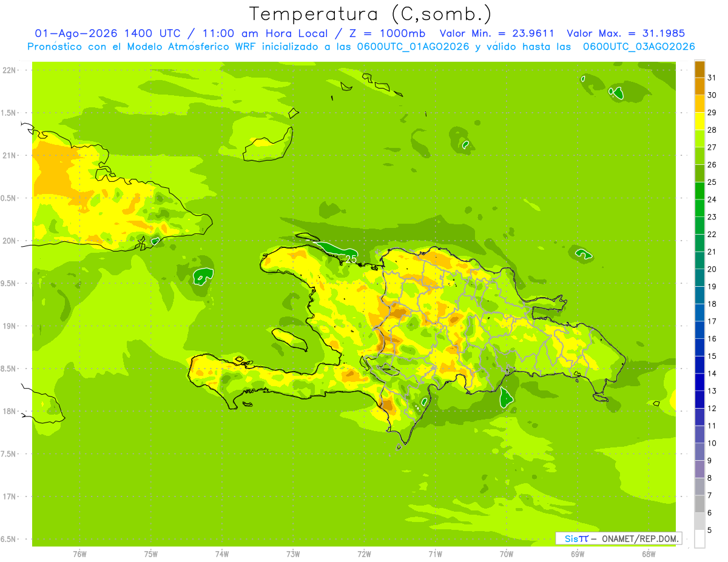
Task: Select the longitude axis label "73W"
Action: coord(293,554)
